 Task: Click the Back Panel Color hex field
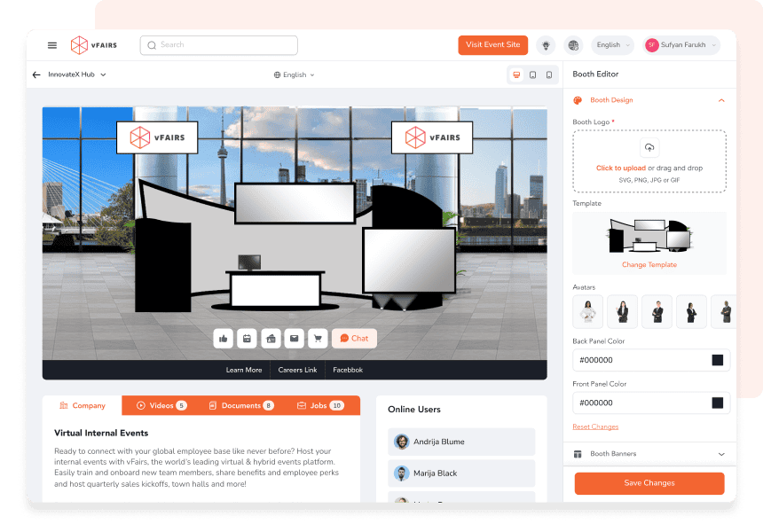tap(651, 360)
